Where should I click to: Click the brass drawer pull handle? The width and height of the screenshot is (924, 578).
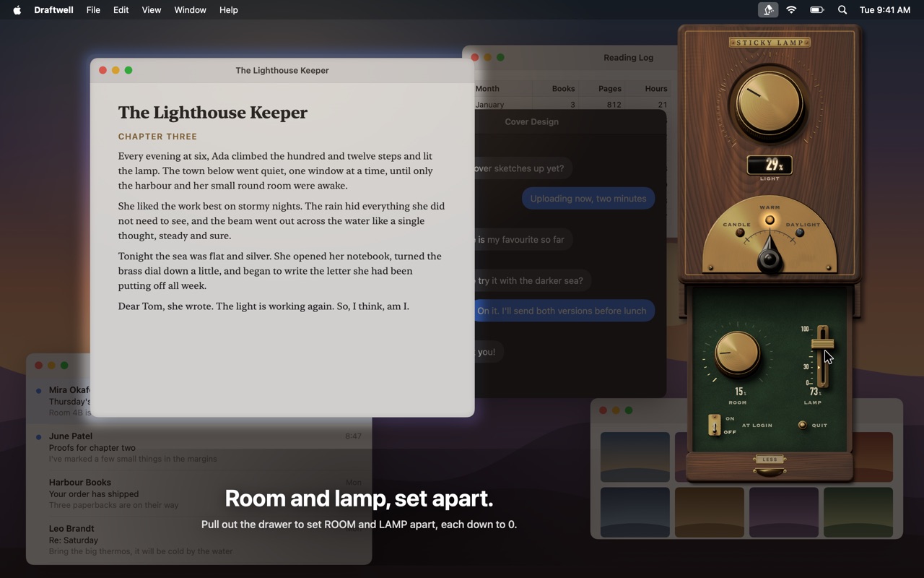[x=770, y=471]
